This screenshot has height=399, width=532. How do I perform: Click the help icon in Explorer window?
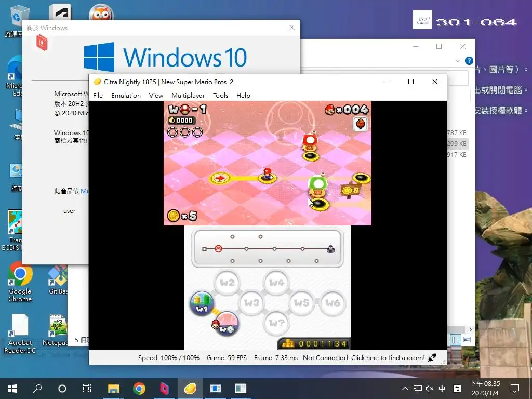coord(469,61)
